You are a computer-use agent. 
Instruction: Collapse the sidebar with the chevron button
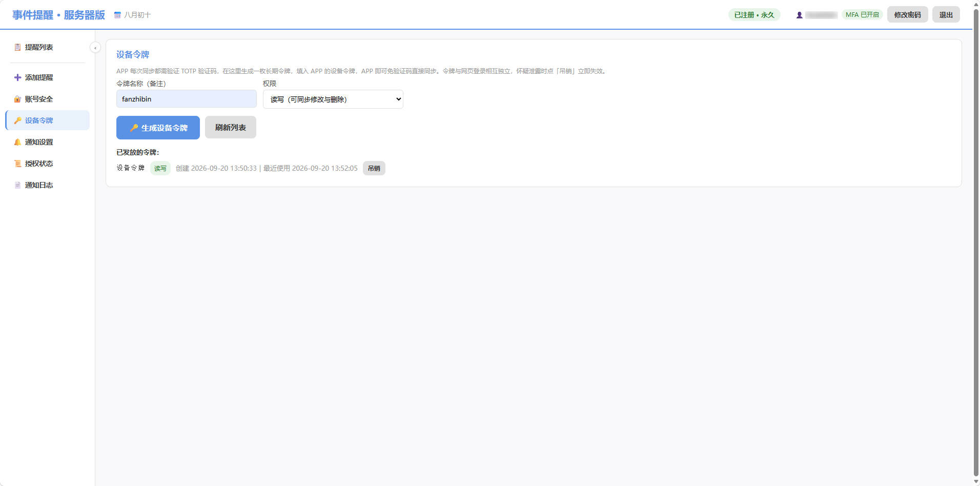pyautogui.click(x=95, y=48)
